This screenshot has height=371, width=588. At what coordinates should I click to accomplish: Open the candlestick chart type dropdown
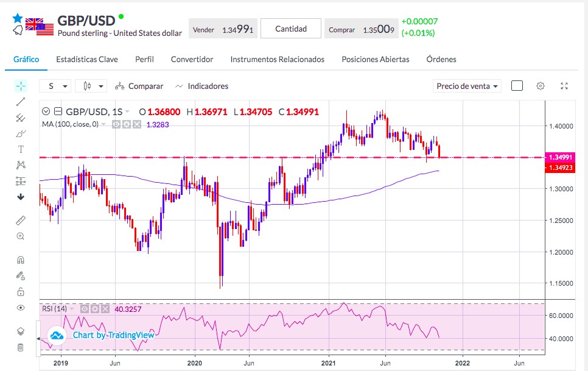pos(91,87)
